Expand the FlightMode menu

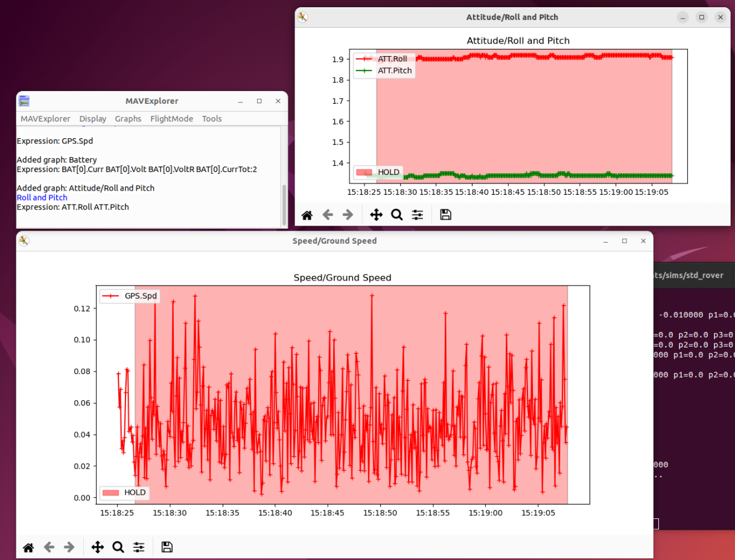coord(171,119)
